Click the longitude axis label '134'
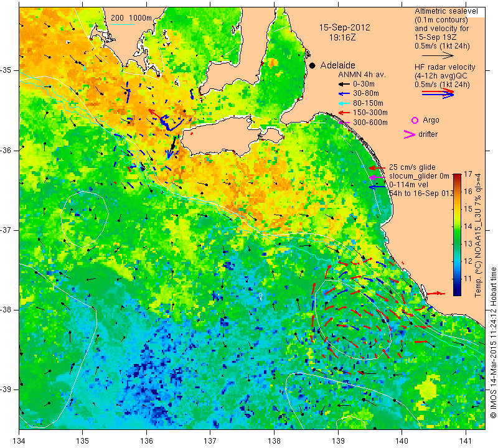 click(x=19, y=441)
